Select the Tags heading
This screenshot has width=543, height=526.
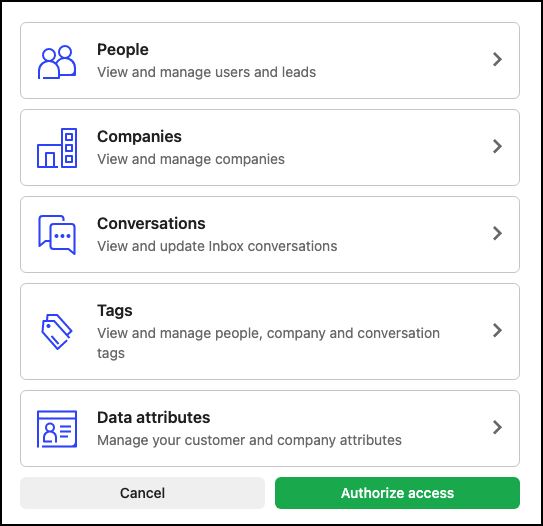pos(115,311)
